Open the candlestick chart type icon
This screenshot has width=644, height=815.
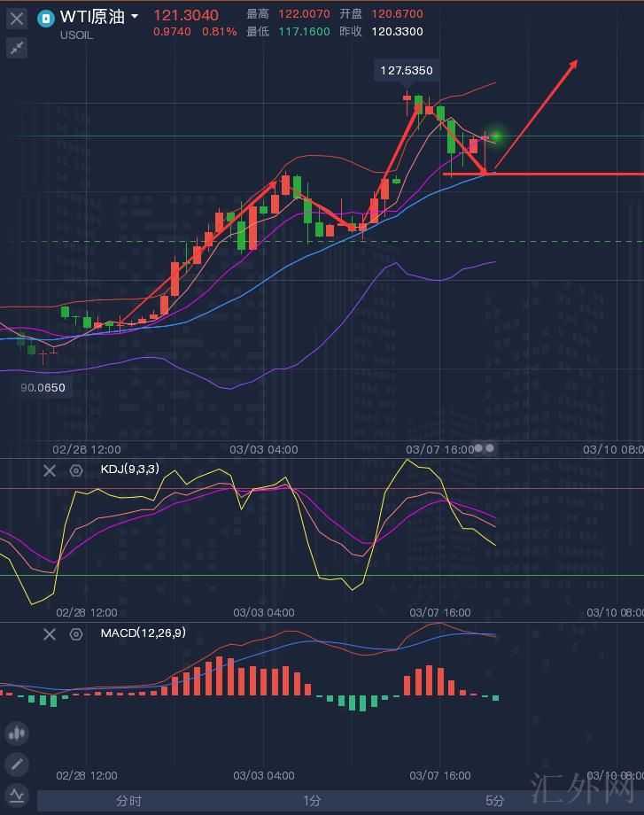(x=17, y=733)
